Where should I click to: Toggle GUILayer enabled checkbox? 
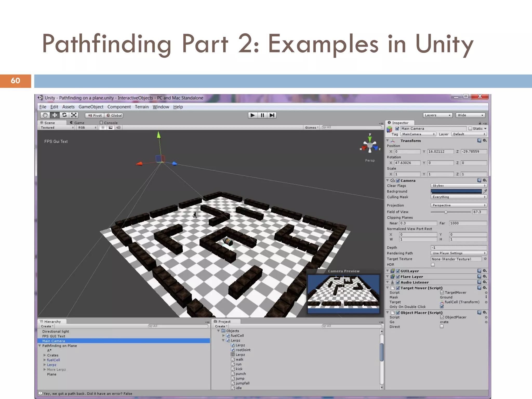[398, 271]
